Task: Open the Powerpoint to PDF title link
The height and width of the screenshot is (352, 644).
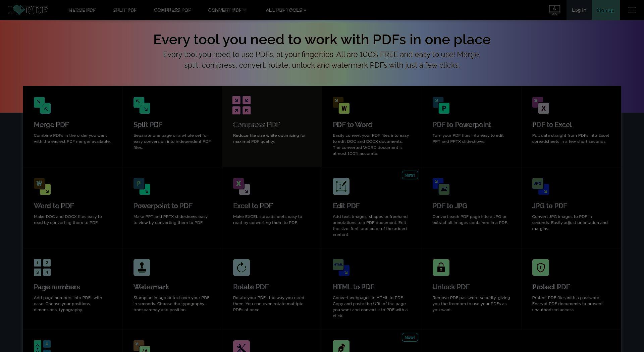Action: pos(163,206)
